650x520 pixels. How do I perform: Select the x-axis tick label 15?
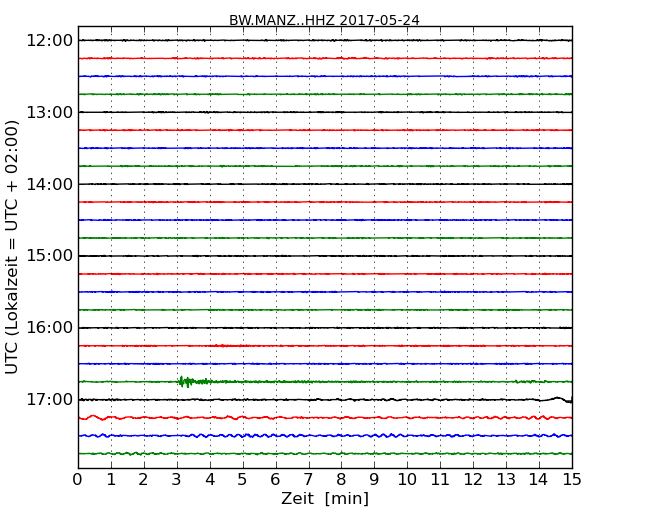(572, 479)
